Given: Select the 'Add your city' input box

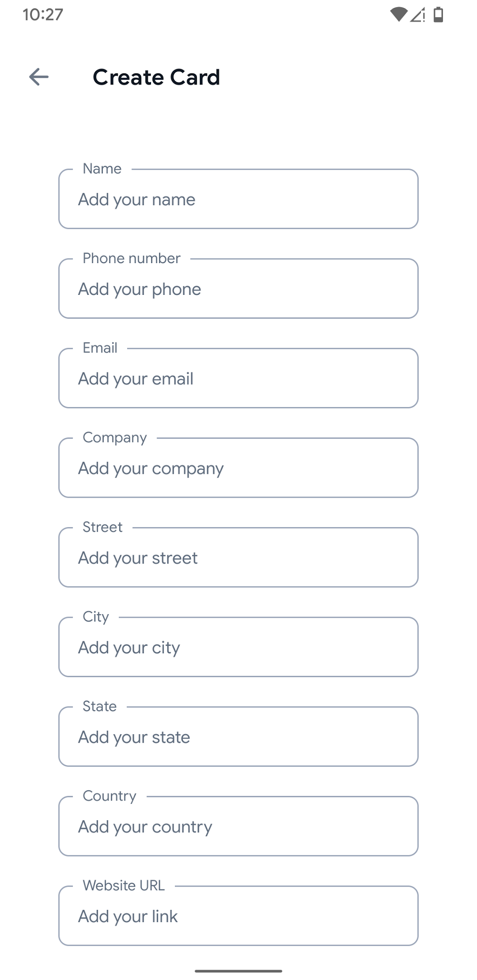Looking at the screenshot, I should (x=238, y=648).
